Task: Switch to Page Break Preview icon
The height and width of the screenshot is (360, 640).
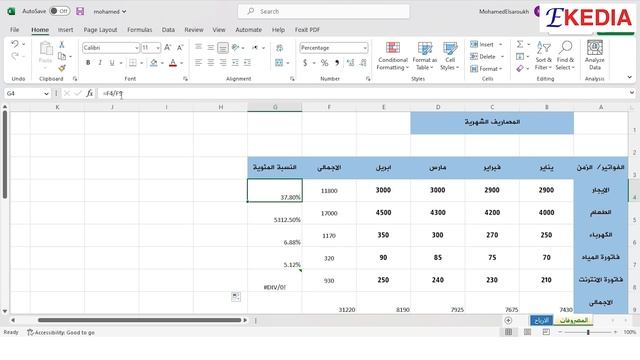Action: (546, 332)
